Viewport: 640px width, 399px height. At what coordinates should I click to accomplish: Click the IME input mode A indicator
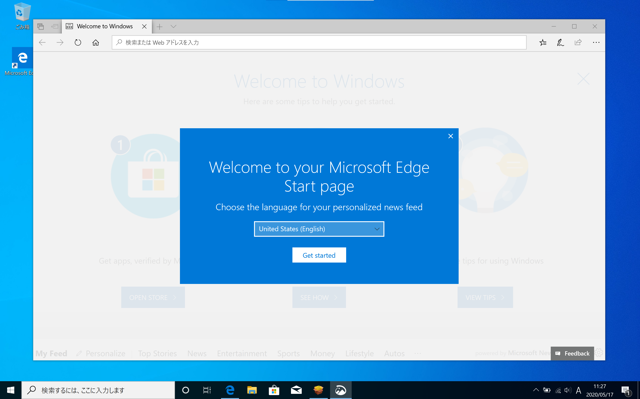(578, 390)
